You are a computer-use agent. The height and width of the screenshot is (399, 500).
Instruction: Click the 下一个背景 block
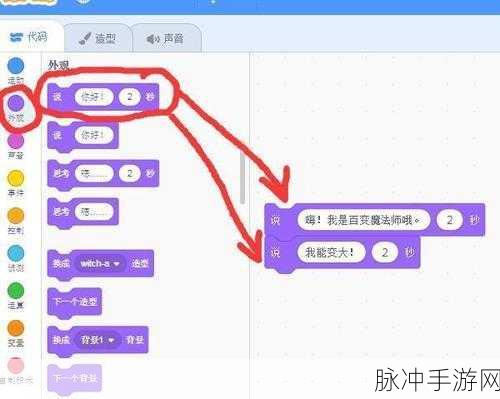75,378
